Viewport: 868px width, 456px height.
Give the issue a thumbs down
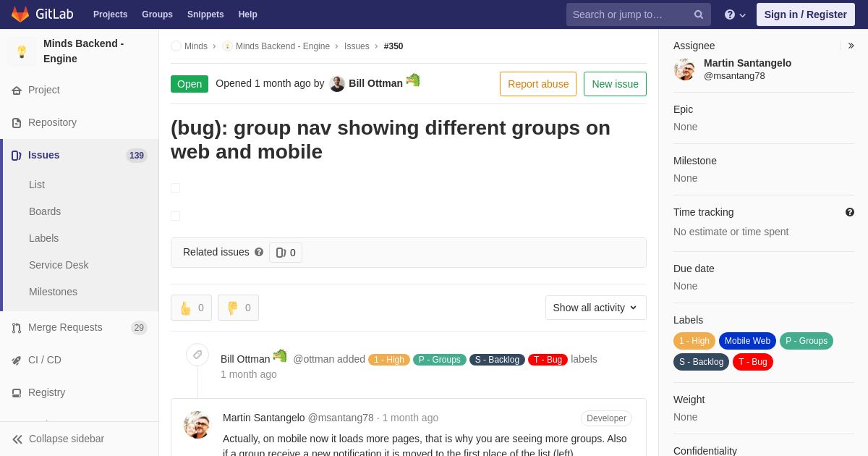[238, 308]
